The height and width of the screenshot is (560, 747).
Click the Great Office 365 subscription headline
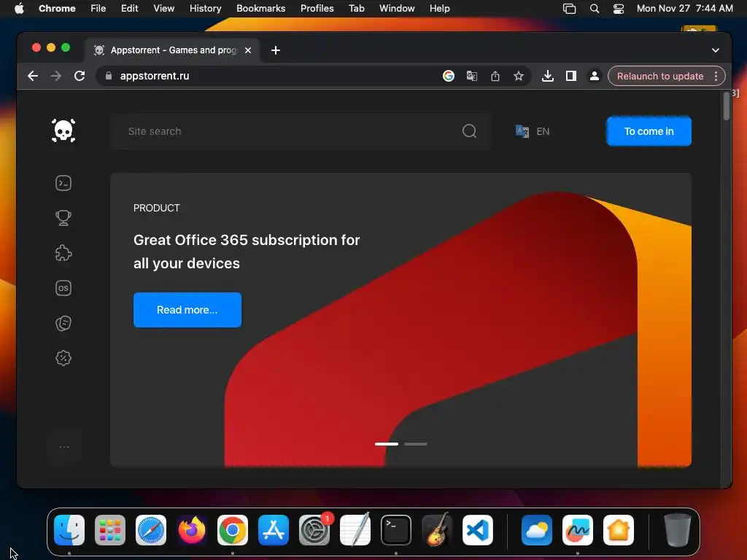coord(247,252)
